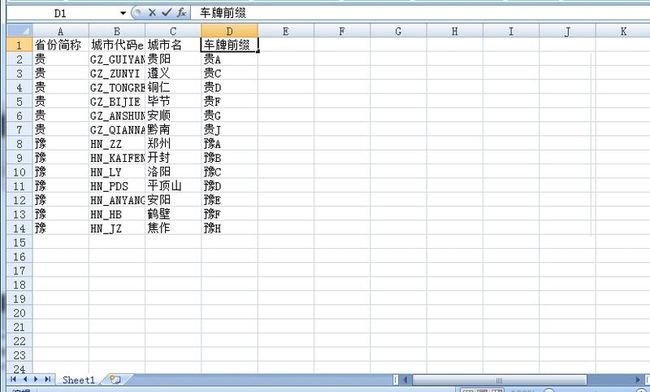Viewport: 650px width, 392px height.
Task: Select the cell containing HN_PDS
Action: pyautogui.click(x=117, y=186)
